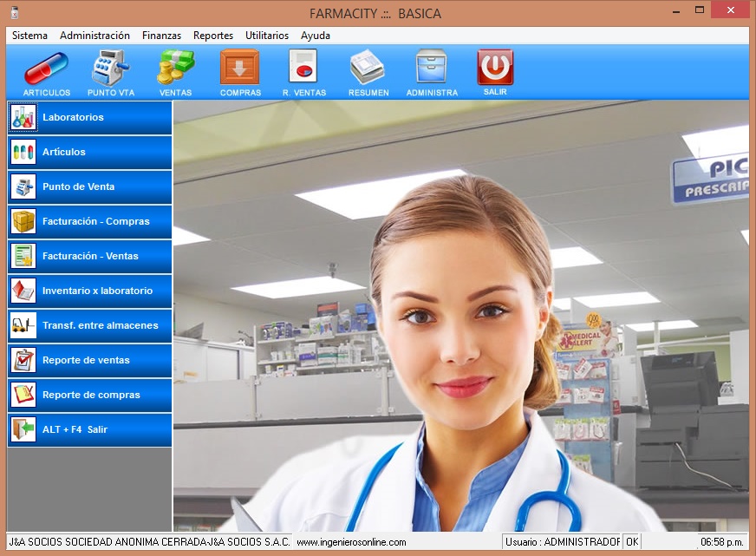Click the J&A SOCIOS company name status text
Viewport: 756px width, 556px height.
149,542
